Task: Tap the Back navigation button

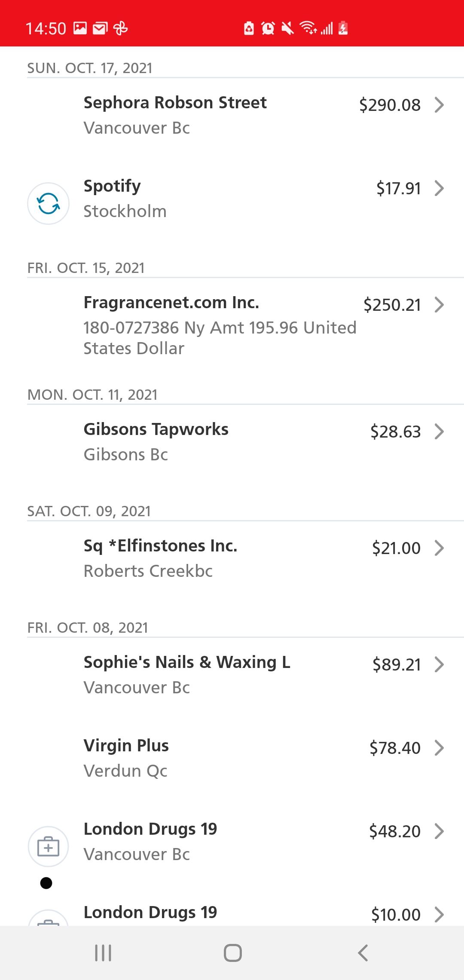Action: [x=362, y=951]
